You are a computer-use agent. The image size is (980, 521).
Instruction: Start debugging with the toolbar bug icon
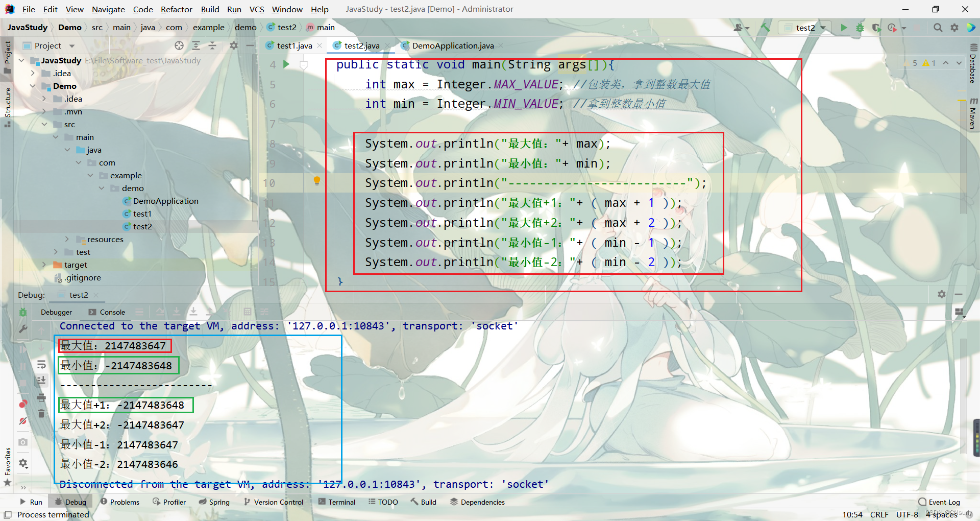(x=860, y=28)
